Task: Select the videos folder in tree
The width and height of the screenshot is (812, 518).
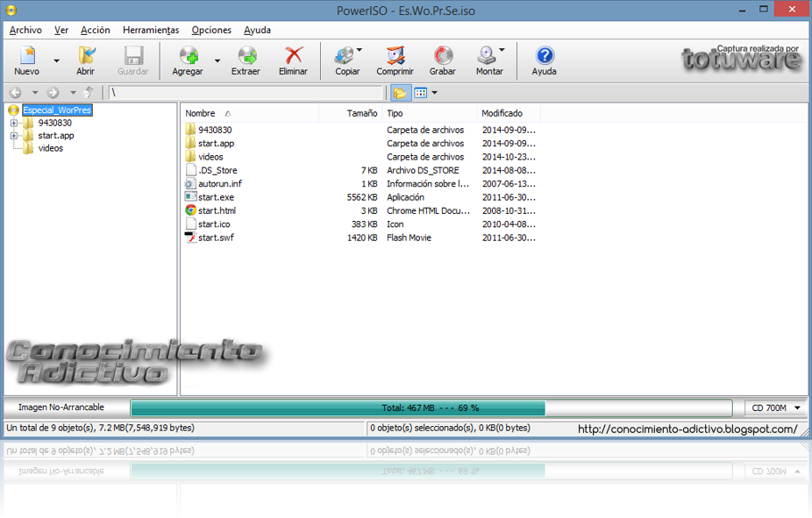Action: point(50,148)
